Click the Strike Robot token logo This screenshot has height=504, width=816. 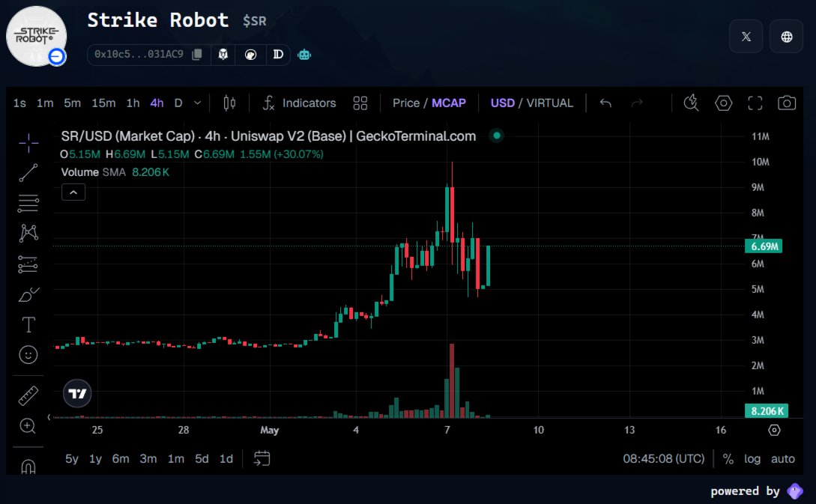37,37
